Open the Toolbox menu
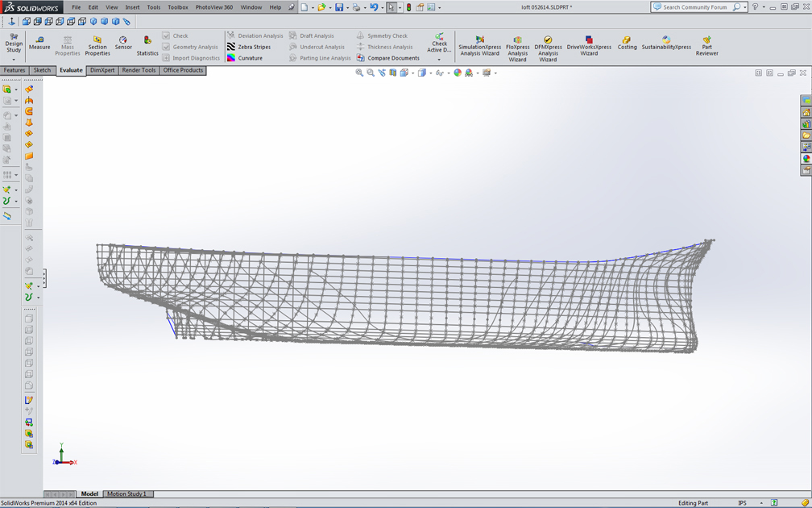The width and height of the screenshot is (812, 508). (x=177, y=7)
